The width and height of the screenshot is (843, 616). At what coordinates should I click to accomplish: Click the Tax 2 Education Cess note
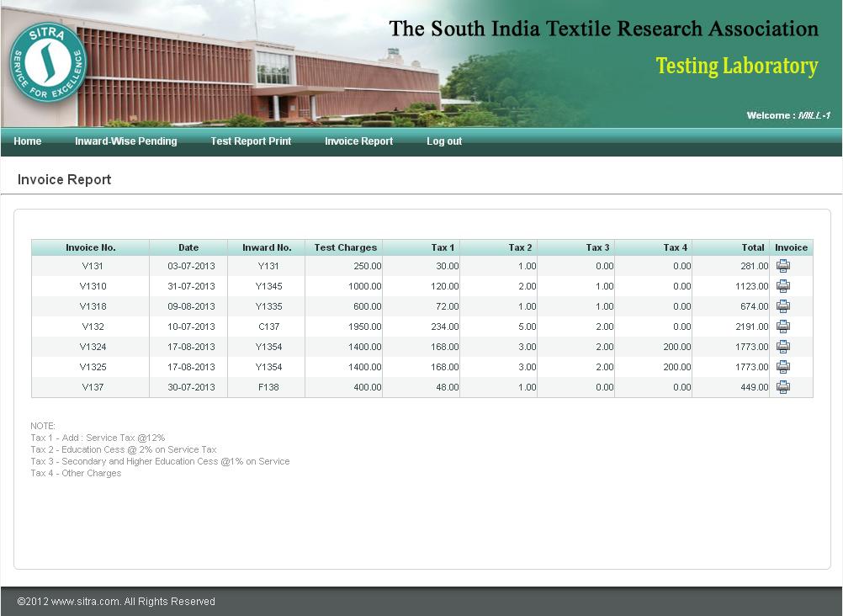(x=124, y=449)
